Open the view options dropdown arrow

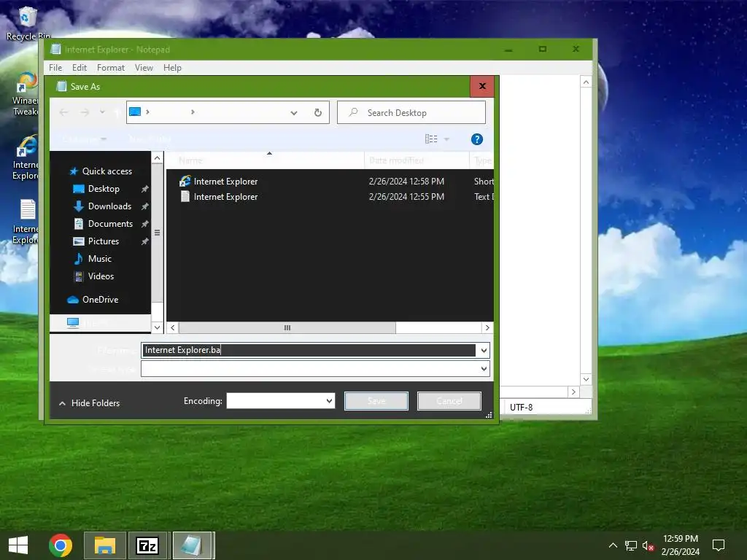click(447, 139)
